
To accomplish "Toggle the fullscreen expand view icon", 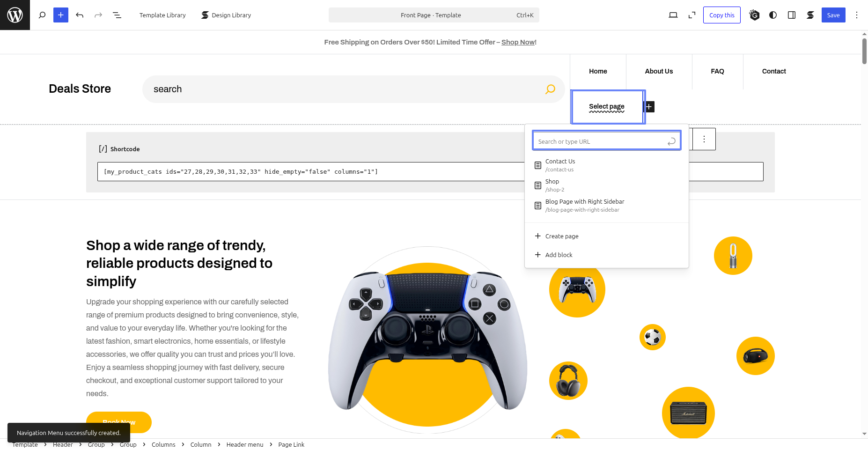I will coord(692,15).
